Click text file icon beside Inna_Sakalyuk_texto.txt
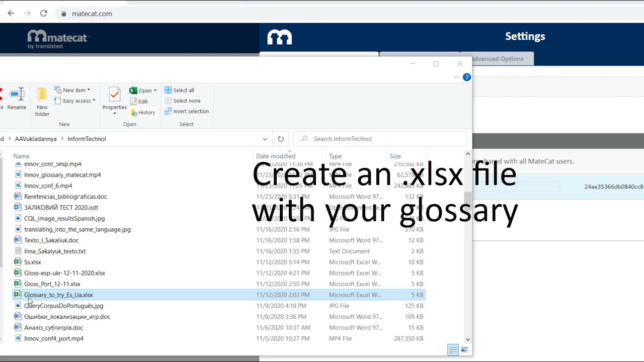 18,251
